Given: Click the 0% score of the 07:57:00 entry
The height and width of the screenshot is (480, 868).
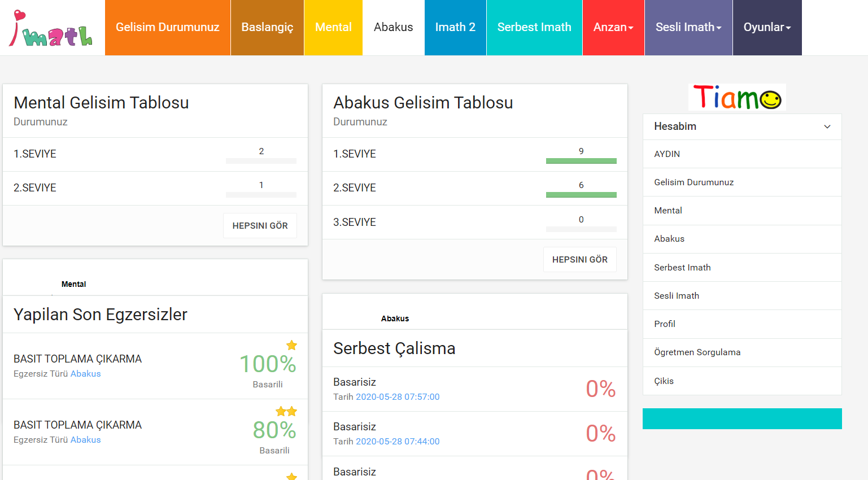Looking at the screenshot, I should click(600, 389).
